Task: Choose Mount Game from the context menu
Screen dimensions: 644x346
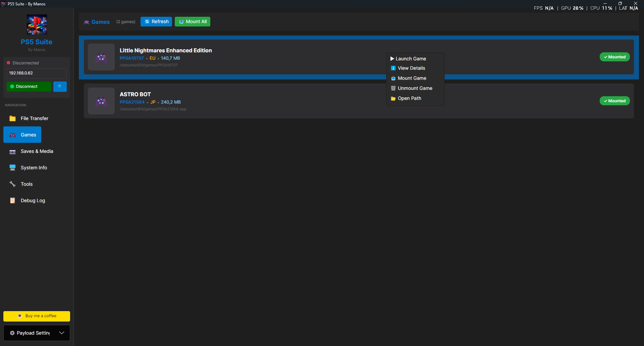Action: 415,78
